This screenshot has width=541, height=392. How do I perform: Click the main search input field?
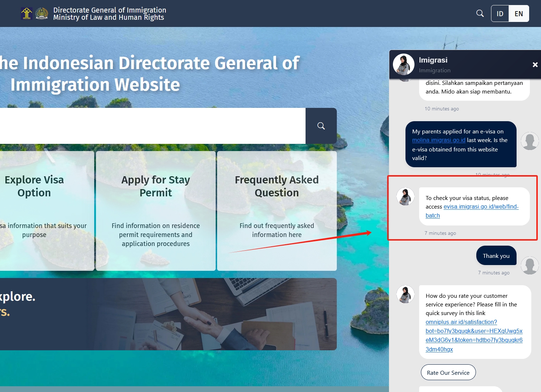pos(153,126)
